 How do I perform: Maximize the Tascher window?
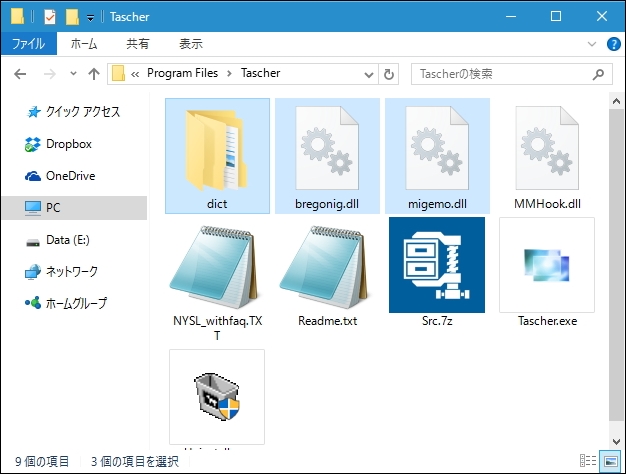pyautogui.click(x=556, y=16)
